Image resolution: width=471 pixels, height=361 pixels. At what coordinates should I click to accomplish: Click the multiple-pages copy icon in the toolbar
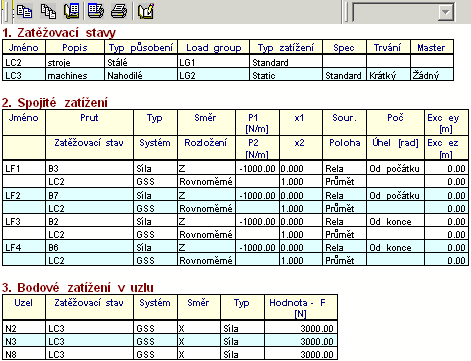click(x=48, y=11)
